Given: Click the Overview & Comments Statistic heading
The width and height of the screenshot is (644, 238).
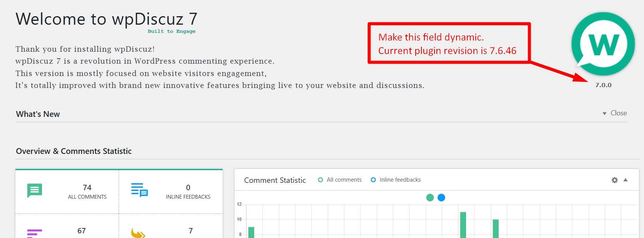Looking at the screenshot, I should coord(74,151).
